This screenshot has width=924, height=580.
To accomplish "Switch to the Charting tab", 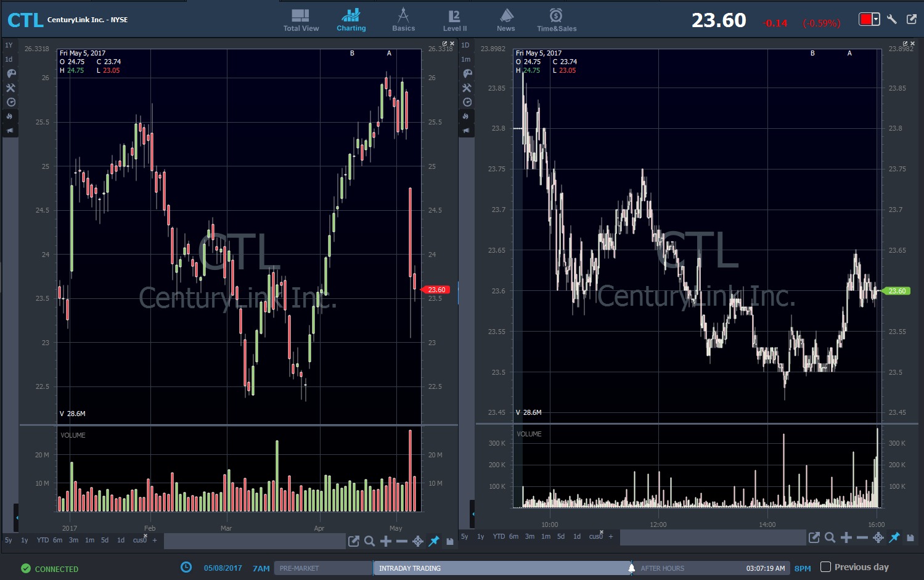I will [x=351, y=20].
